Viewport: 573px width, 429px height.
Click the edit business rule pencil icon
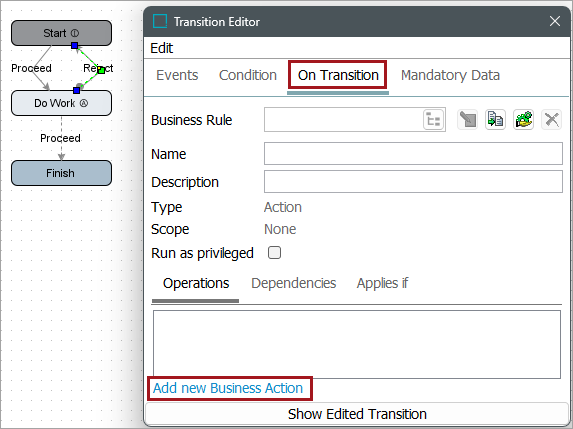tap(467, 119)
